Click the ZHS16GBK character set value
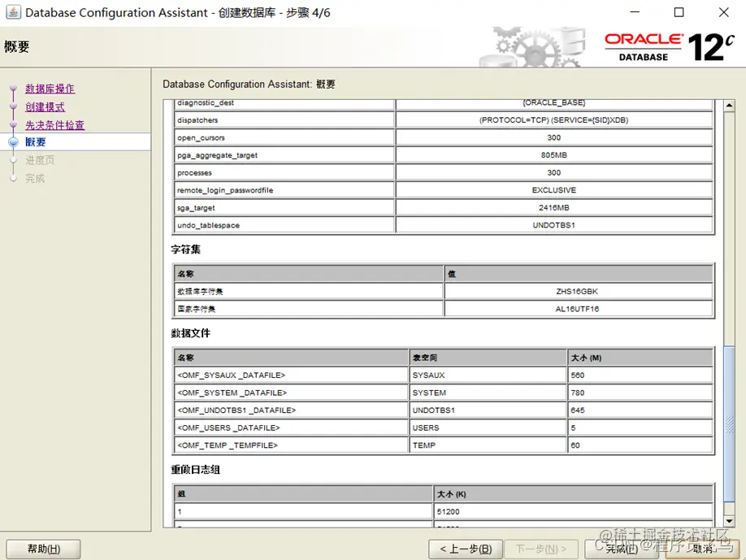This screenshot has height=560, width=746. (579, 291)
